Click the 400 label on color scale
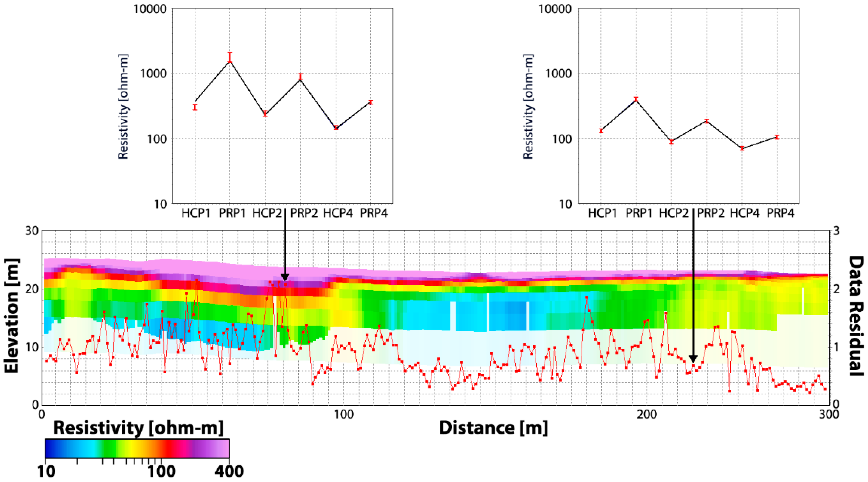This screenshot has height=482, width=868. (x=229, y=471)
